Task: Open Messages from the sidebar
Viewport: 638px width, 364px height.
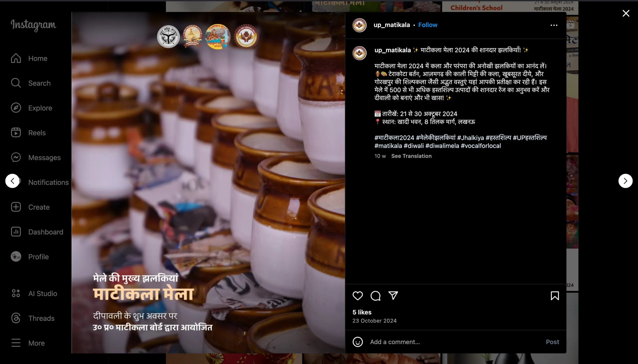Action: pos(36,157)
